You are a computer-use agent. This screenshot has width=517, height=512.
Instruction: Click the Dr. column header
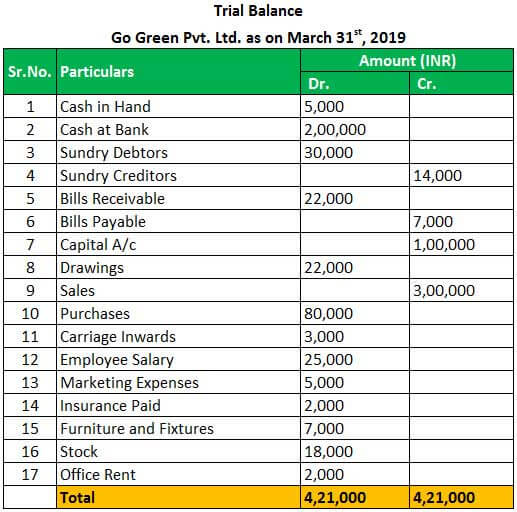point(355,83)
